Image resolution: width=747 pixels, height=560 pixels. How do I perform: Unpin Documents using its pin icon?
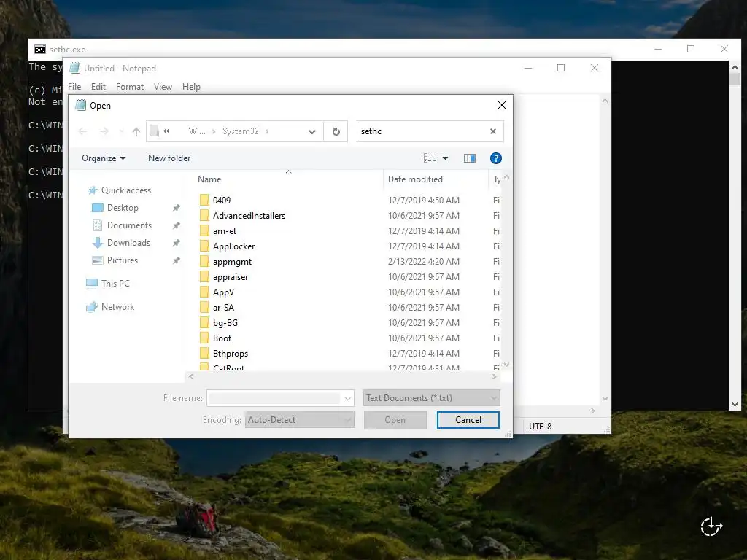(177, 225)
